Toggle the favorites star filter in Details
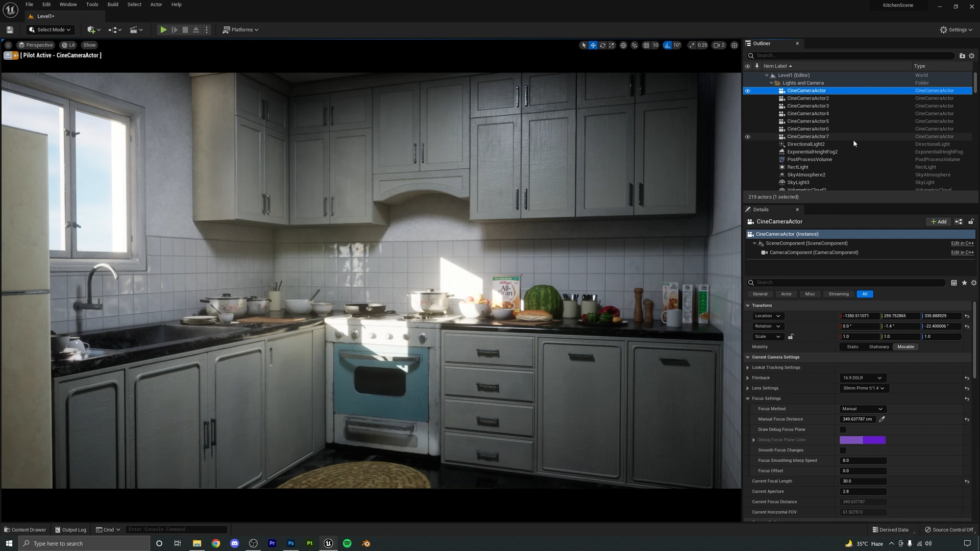 point(964,283)
